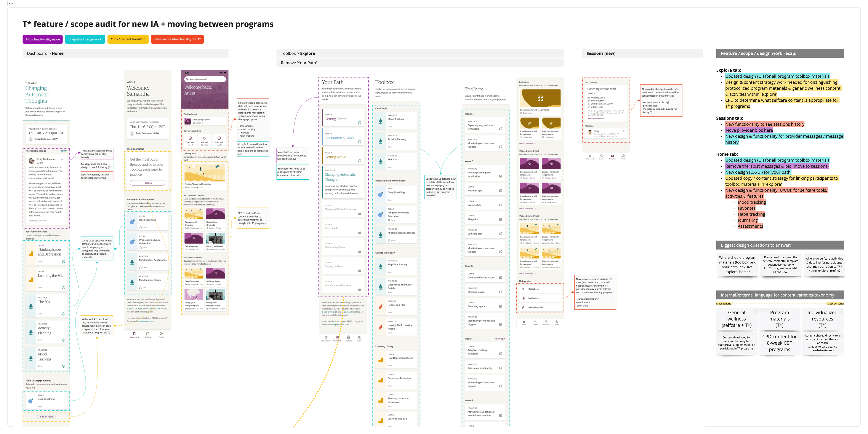This screenshot has height=434, width=868.
Task: Toggle the check on the large-title Mood Tracking card
Action: click(x=63, y=366)
